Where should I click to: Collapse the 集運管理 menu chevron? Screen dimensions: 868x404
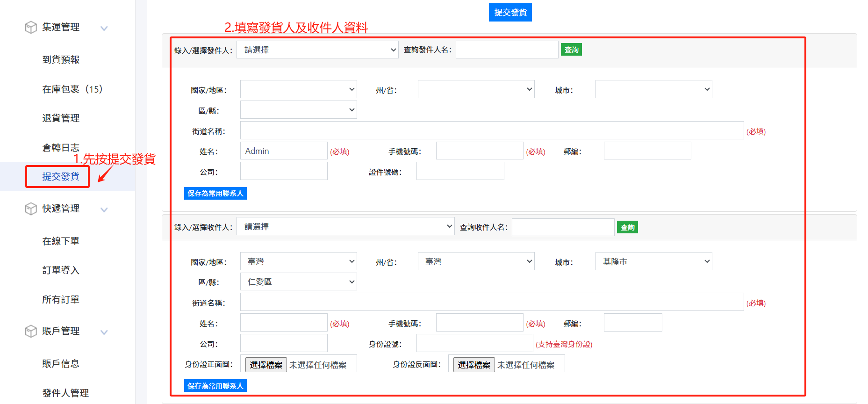click(104, 28)
